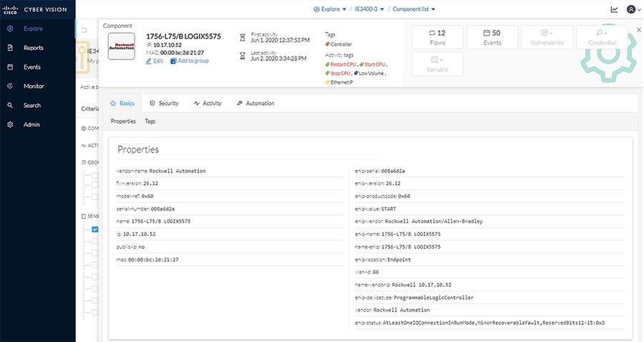Click the Stop CPU activity tag
Image resolution: width=644 pixels, height=342 pixels.
(x=338, y=74)
